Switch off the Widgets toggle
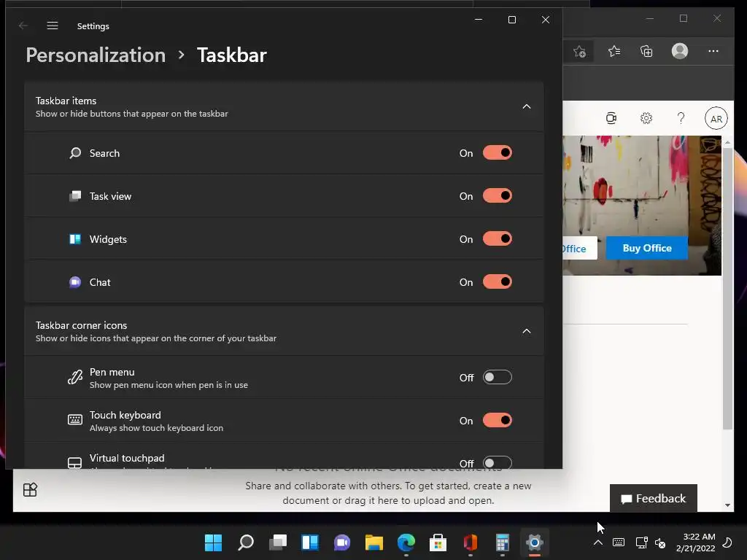 click(x=497, y=238)
